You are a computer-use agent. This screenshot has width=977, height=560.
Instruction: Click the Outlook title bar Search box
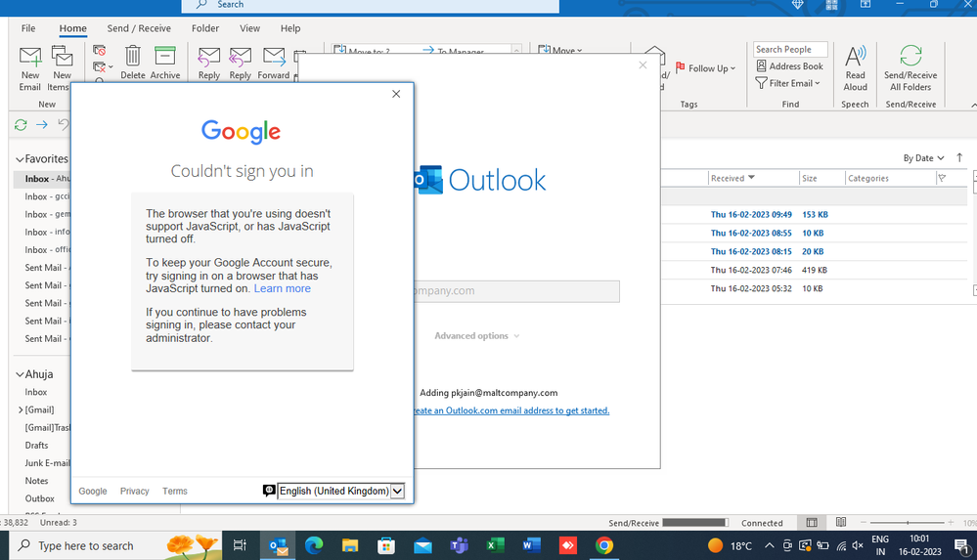click(x=371, y=6)
